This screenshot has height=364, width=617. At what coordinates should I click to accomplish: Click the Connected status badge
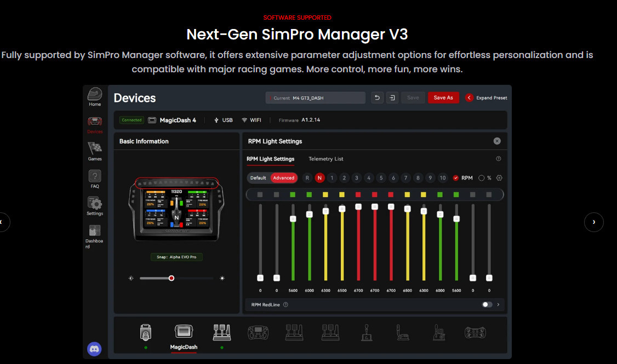[132, 120]
